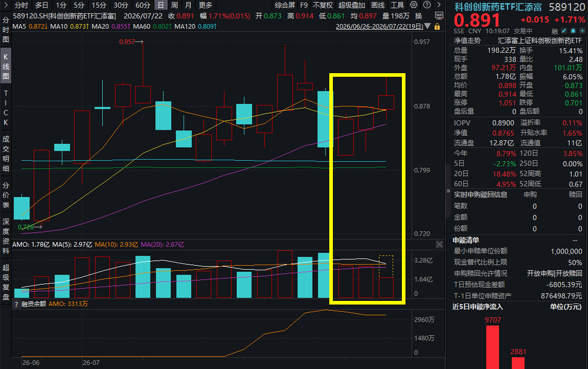Screen dimensions: 588x369
Task: Click the pencil note icon near quote header
Action: [x=564, y=31]
